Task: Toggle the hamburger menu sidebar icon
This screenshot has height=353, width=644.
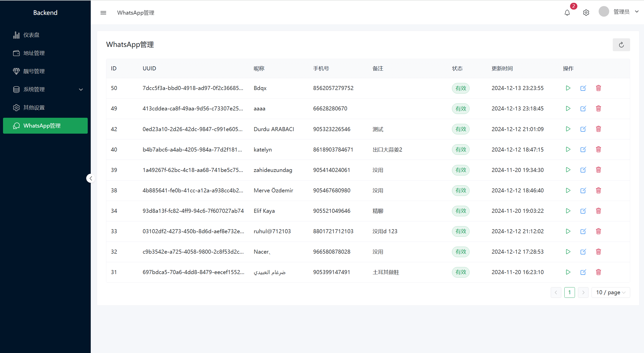Action: pos(103,13)
